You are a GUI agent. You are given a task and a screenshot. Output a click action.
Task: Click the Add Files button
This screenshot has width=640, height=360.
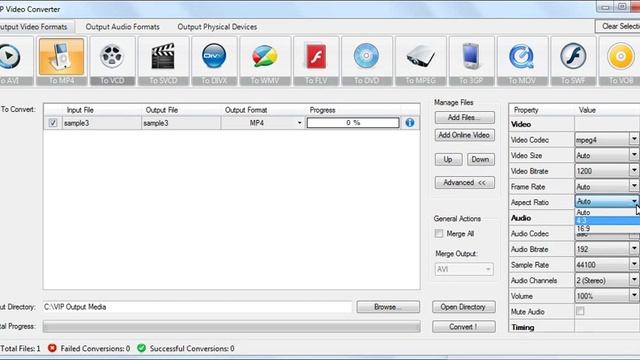pyautogui.click(x=464, y=118)
